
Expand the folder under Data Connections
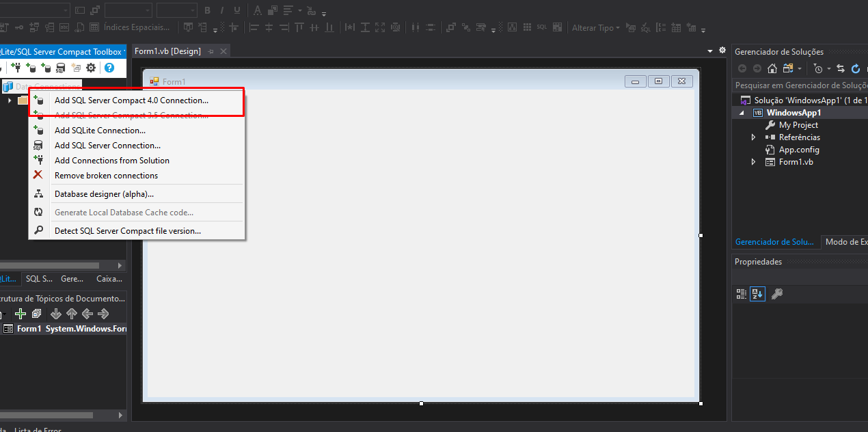[x=10, y=100]
